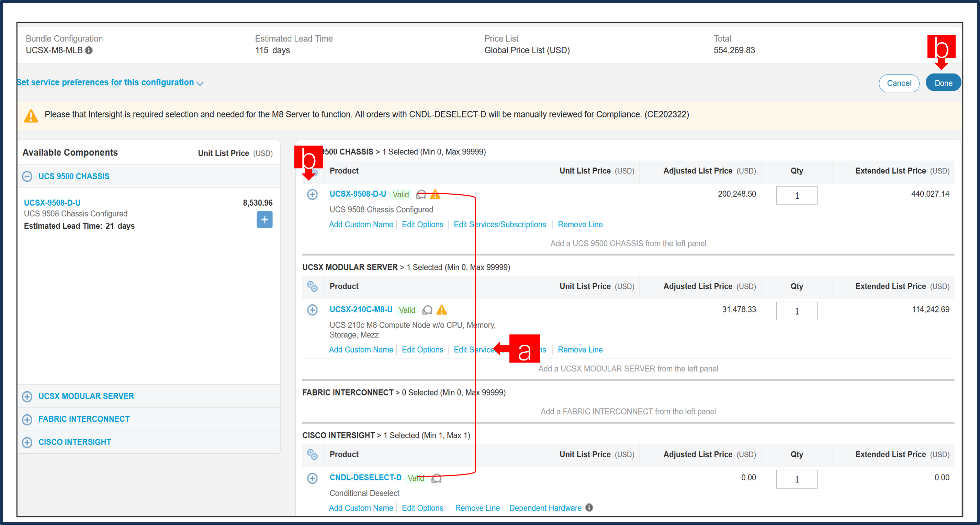Expand the FABRIC INTERCONNECT component group
Viewport: 980px width, 525px height.
pos(27,419)
